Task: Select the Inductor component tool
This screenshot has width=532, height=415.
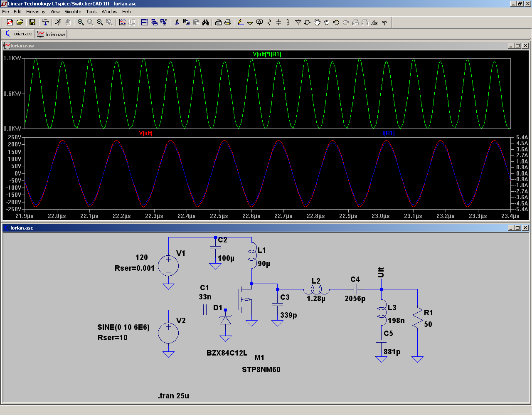Action: pyautogui.click(x=288, y=22)
